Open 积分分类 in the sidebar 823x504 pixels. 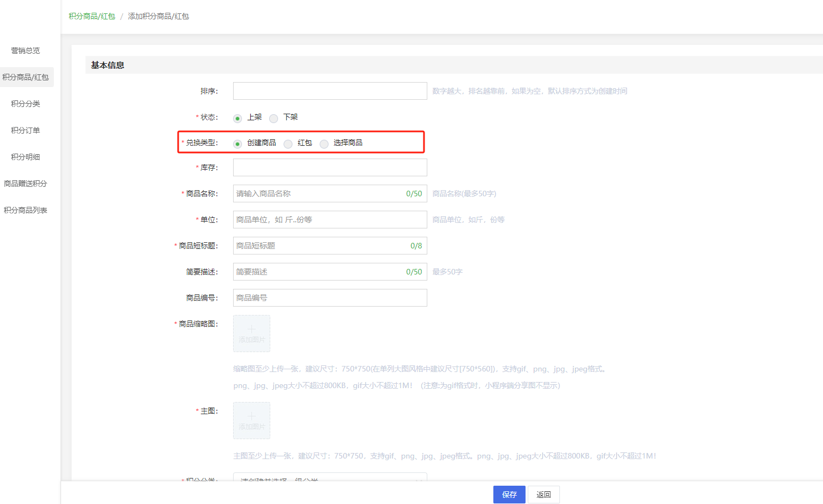point(26,104)
